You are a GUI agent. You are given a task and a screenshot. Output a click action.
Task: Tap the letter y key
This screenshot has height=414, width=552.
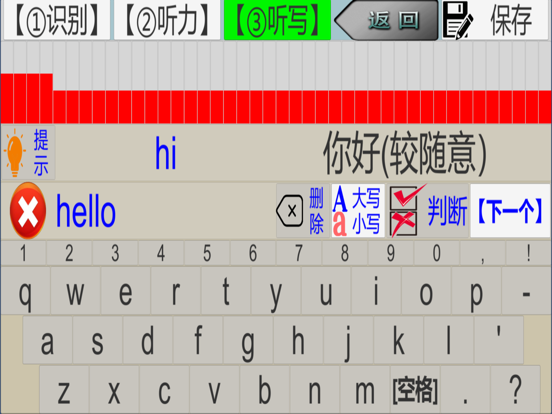pyautogui.click(x=276, y=290)
